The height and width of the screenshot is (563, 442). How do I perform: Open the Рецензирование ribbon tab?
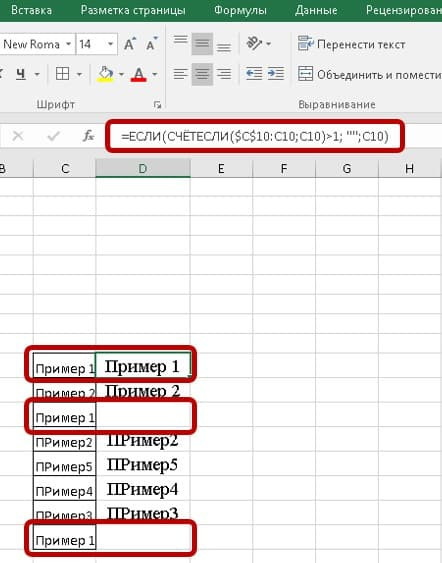coord(404,10)
